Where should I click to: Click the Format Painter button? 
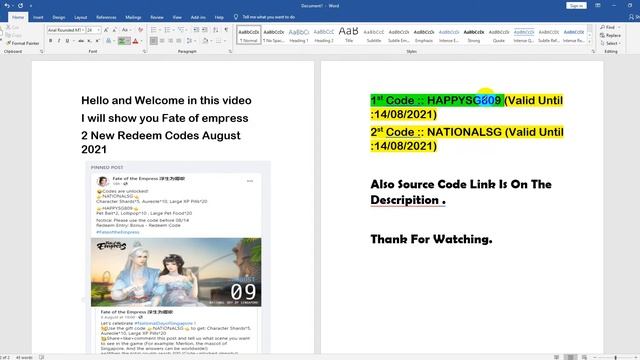(x=23, y=43)
